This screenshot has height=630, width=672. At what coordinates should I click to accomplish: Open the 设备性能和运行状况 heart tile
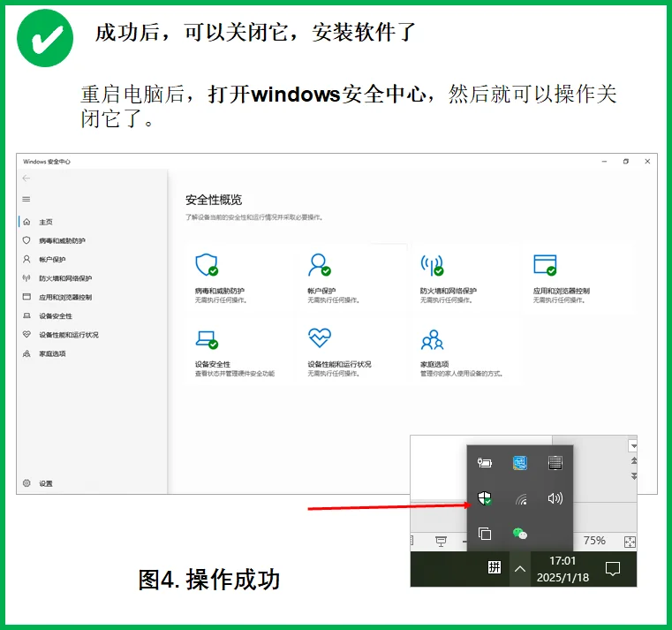coord(353,353)
